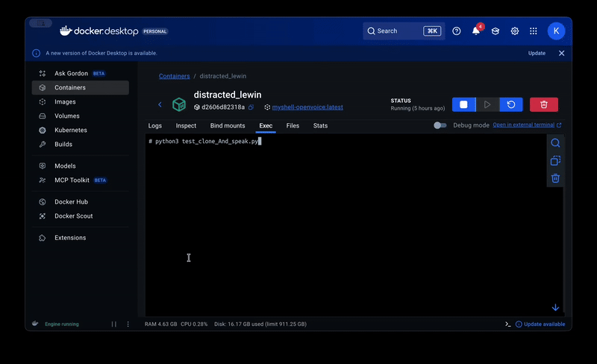597x364 pixels.
Task: Click Update available in the status bar
Action: 540,324
